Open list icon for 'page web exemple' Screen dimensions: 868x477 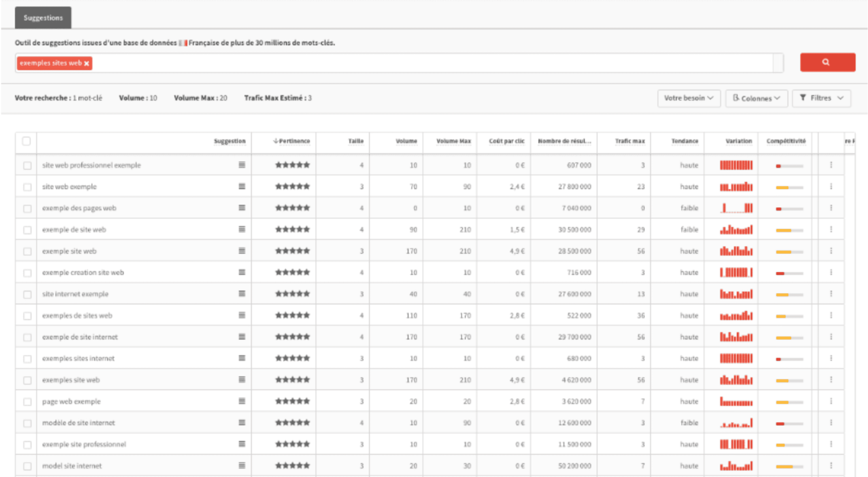point(242,401)
